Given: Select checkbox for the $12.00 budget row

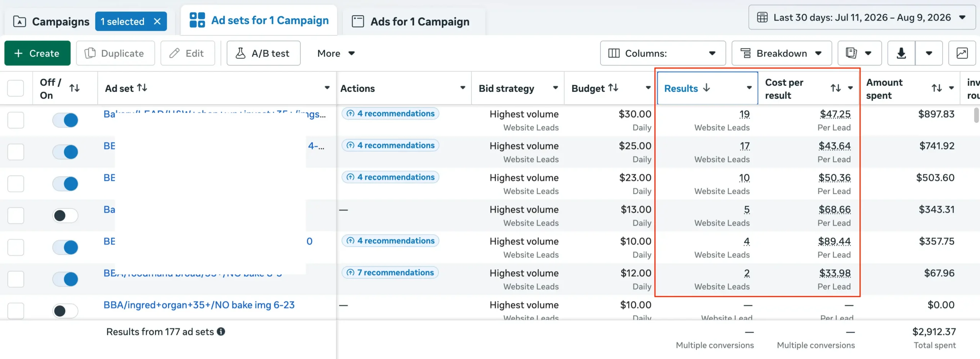Looking at the screenshot, I should 16,279.
